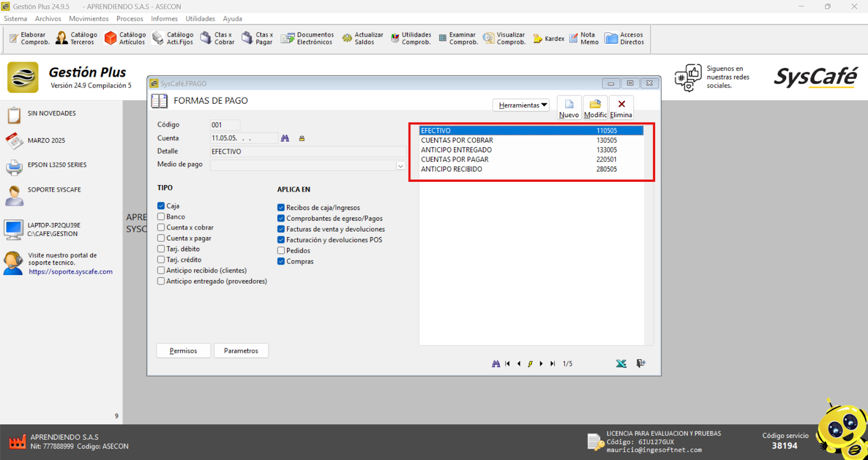Click the Detalle text field

(x=308, y=151)
